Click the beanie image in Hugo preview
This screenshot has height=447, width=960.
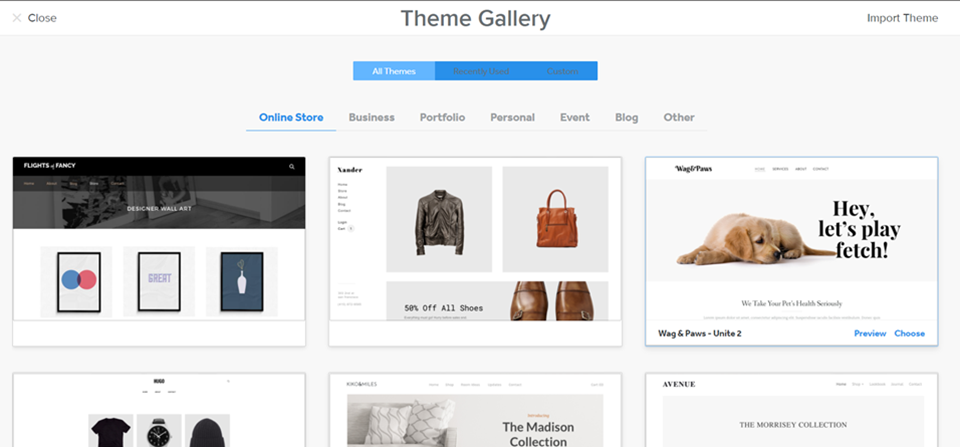point(207,430)
